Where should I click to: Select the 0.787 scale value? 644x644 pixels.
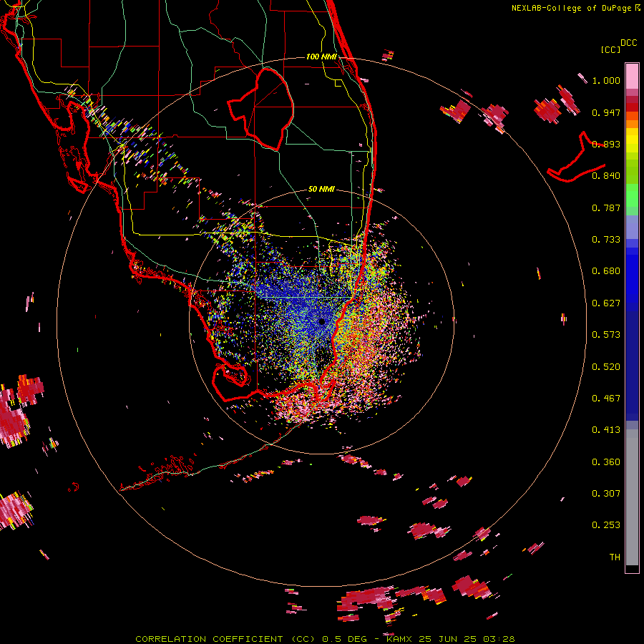(606, 208)
